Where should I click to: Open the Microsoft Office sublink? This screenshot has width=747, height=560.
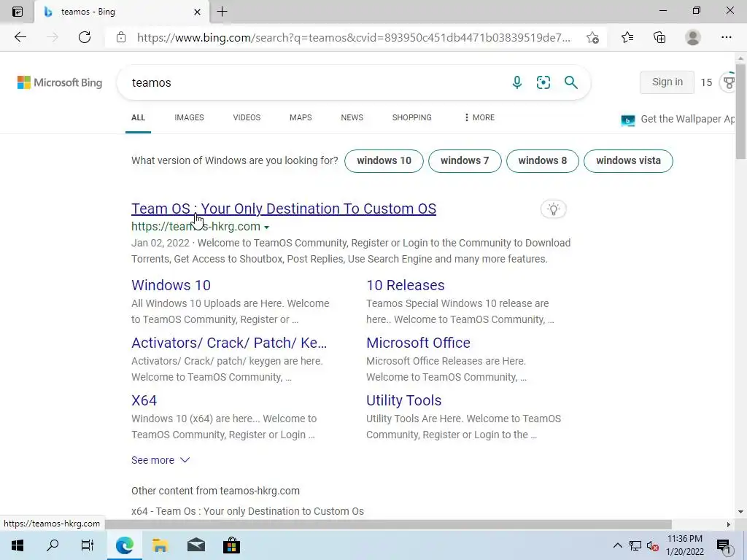418,343
